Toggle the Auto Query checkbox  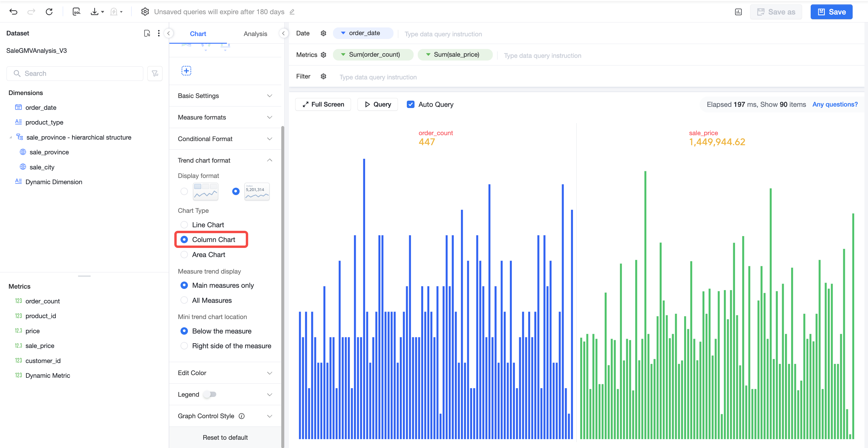(410, 104)
